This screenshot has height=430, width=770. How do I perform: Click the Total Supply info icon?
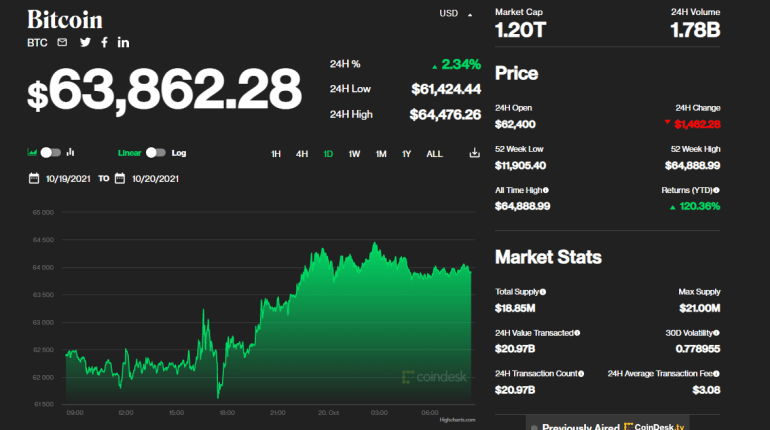point(543,291)
